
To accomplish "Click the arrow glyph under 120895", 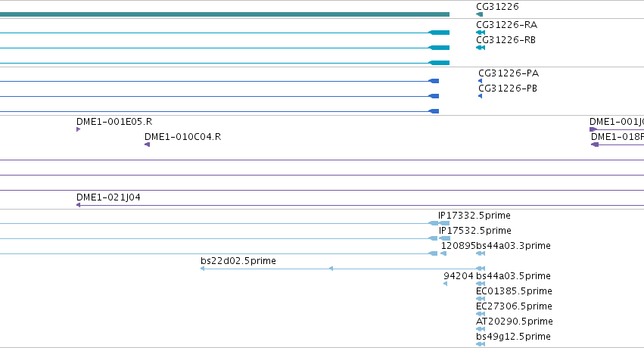I will point(443,253).
